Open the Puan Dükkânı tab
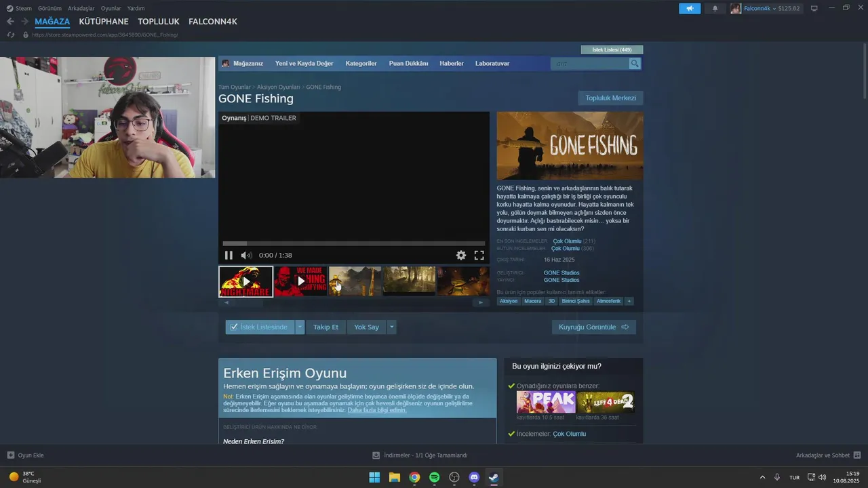 408,64
